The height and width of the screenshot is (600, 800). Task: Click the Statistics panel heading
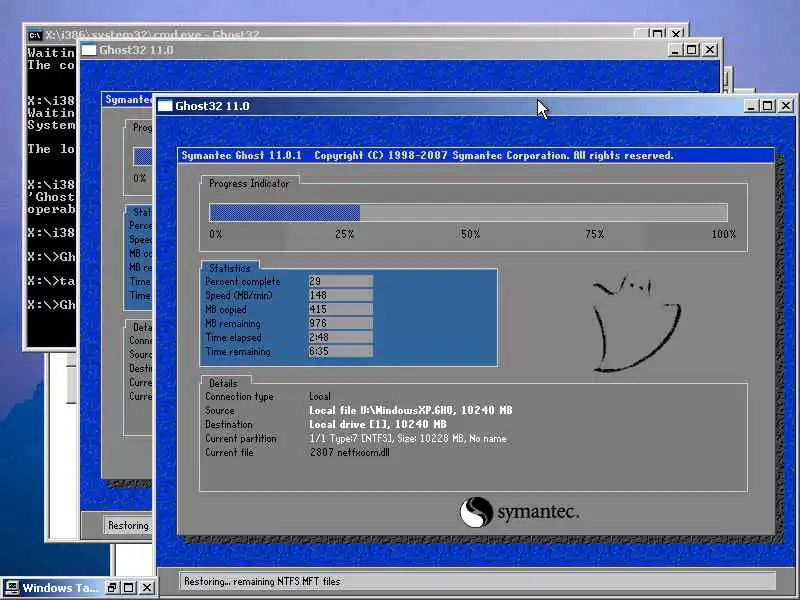point(230,268)
